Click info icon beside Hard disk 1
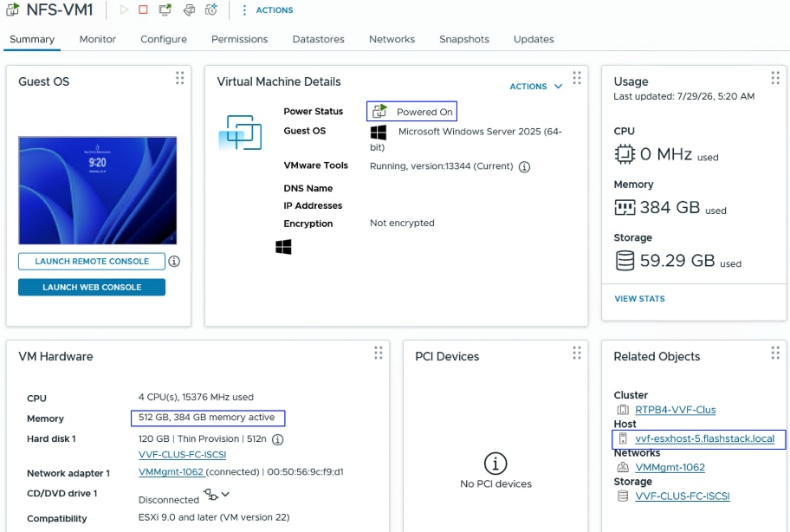790x532 pixels. coord(277,440)
